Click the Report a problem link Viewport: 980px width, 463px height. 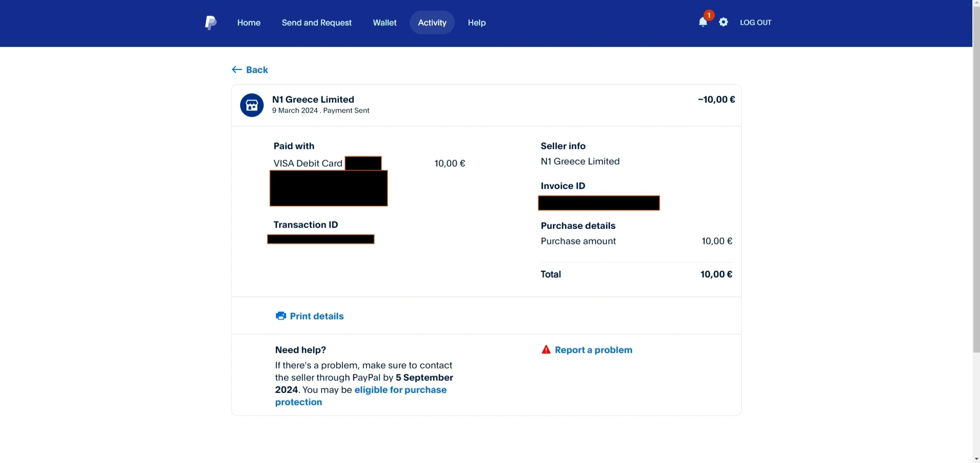click(x=594, y=350)
